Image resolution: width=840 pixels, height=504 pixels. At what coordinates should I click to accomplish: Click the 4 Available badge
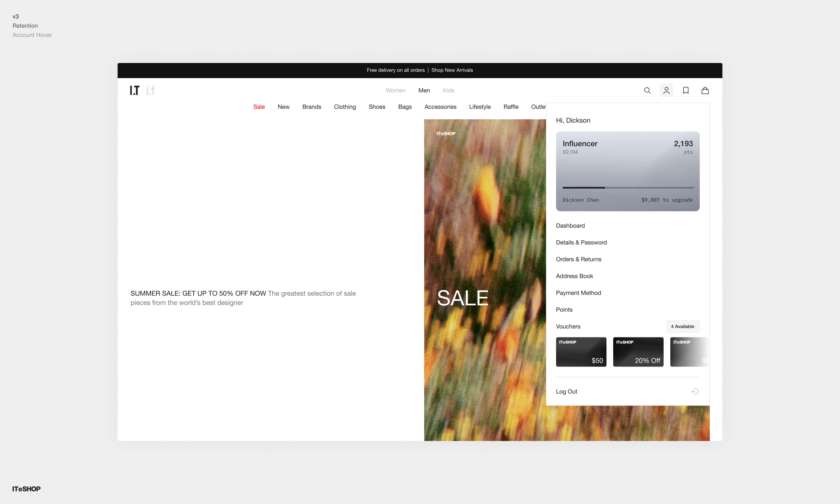click(x=682, y=326)
